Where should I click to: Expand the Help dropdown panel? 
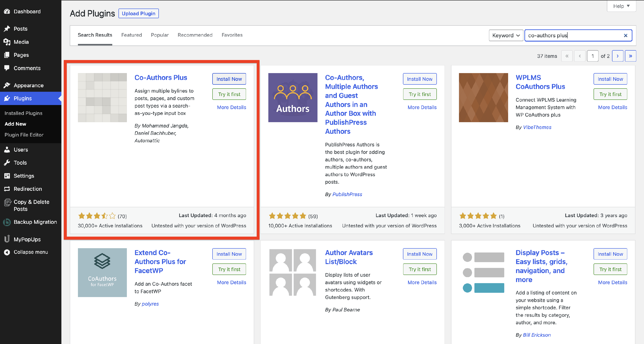tap(621, 6)
